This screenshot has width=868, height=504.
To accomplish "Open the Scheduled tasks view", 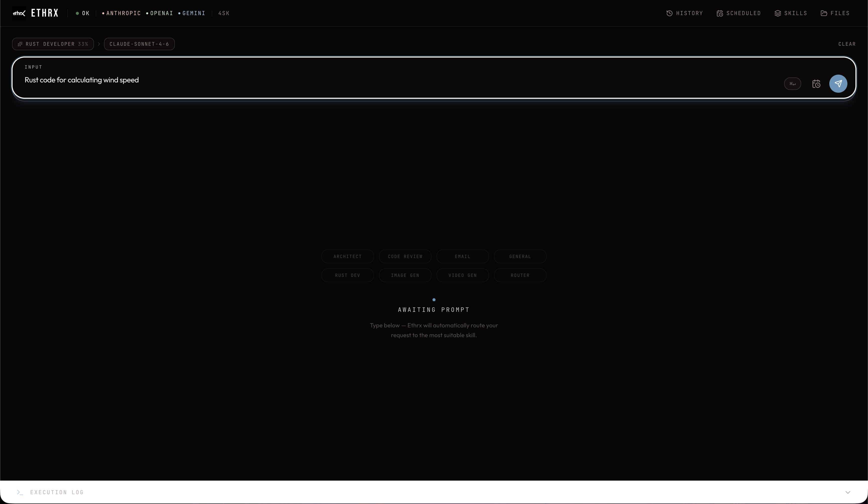I will tap(738, 13).
